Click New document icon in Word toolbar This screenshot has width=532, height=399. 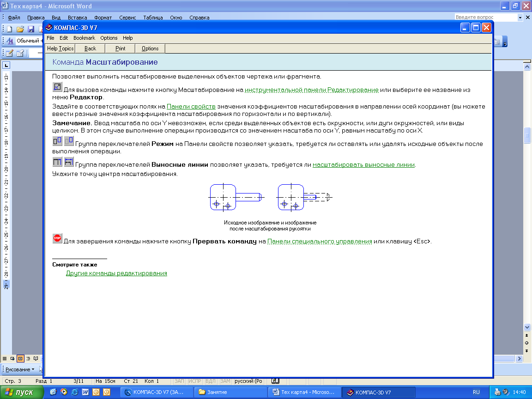(x=10, y=30)
